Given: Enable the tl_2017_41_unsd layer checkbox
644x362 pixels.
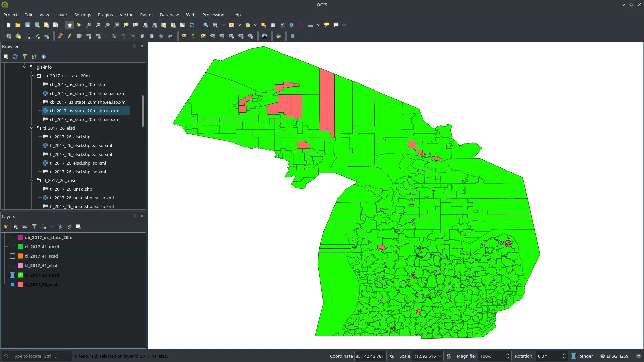Looking at the screenshot, I should (12, 247).
